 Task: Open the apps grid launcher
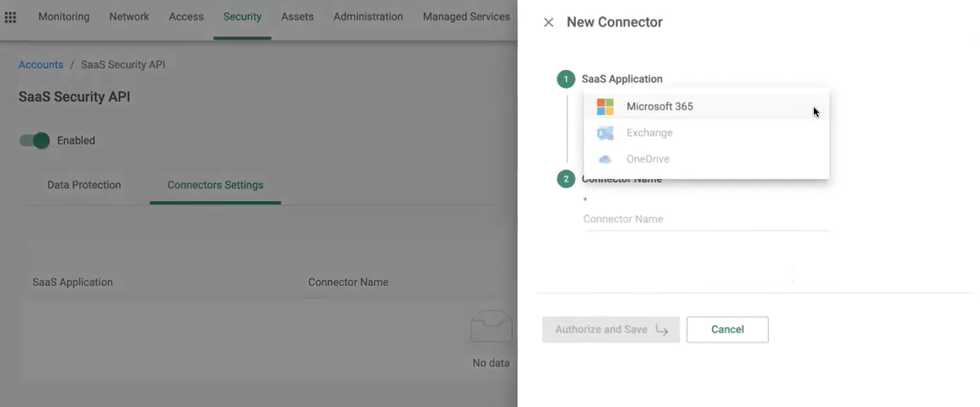pos(10,17)
